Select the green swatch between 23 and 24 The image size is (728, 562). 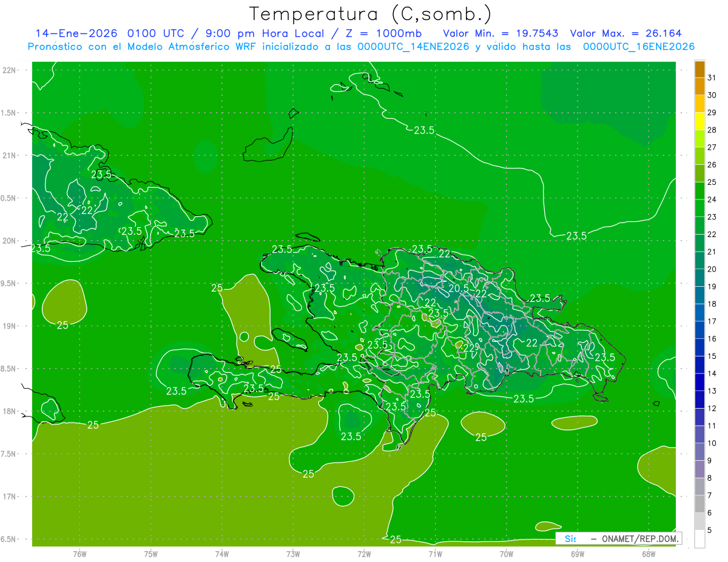[699, 208]
